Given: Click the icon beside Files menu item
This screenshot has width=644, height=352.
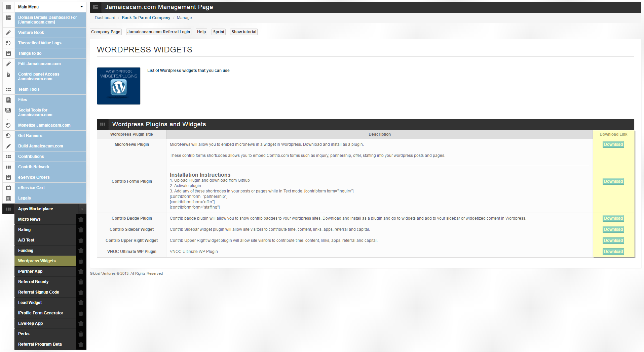Looking at the screenshot, I should pyautogui.click(x=8, y=100).
